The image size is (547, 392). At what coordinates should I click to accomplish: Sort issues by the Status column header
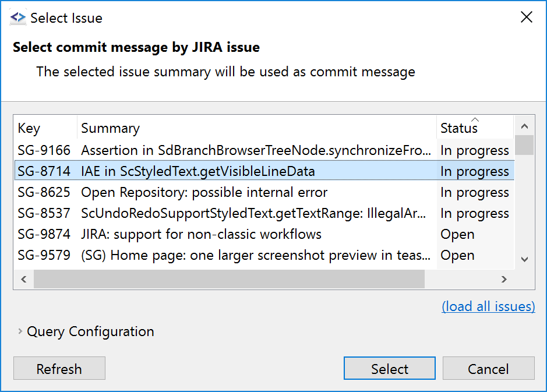point(460,128)
